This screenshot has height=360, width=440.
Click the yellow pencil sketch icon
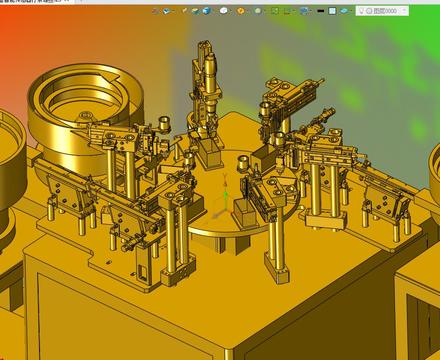[x=184, y=11]
